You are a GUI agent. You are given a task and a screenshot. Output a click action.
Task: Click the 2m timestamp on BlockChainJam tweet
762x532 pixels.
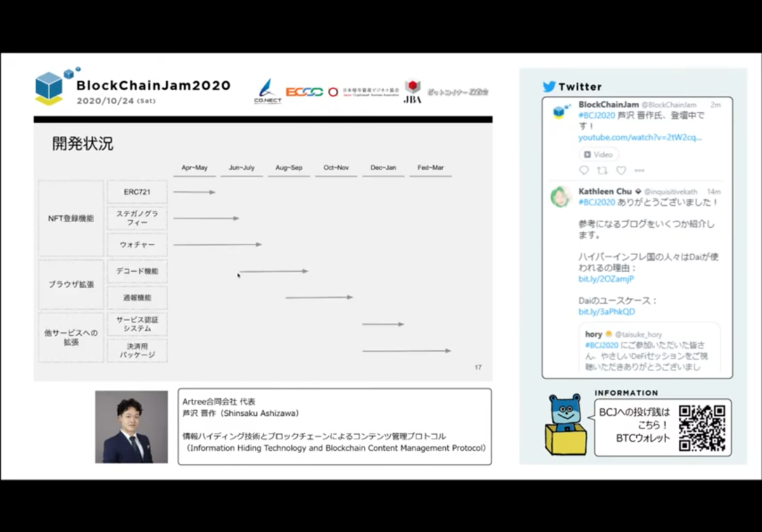point(716,105)
